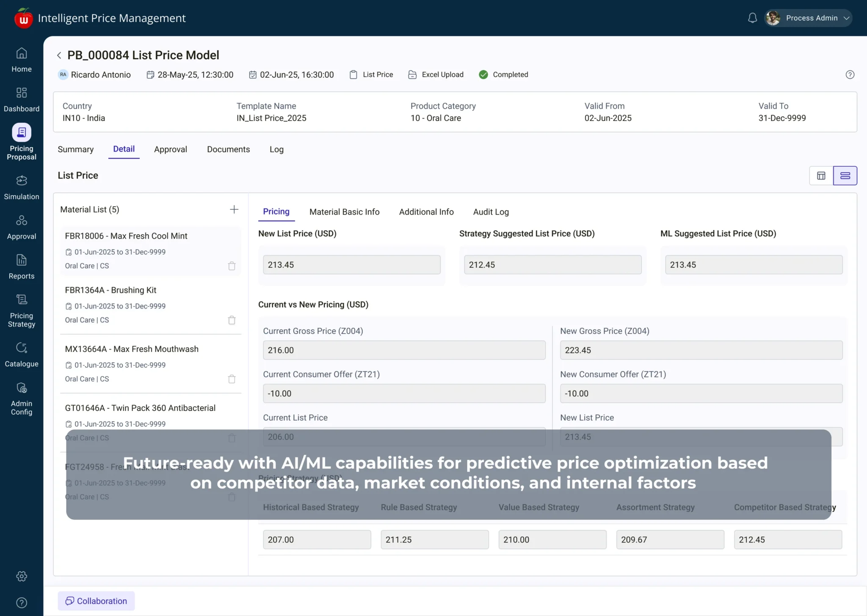Select the Pricing Proposal sidebar icon
This screenshot has width=867, height=616.
tap(22, 132)
